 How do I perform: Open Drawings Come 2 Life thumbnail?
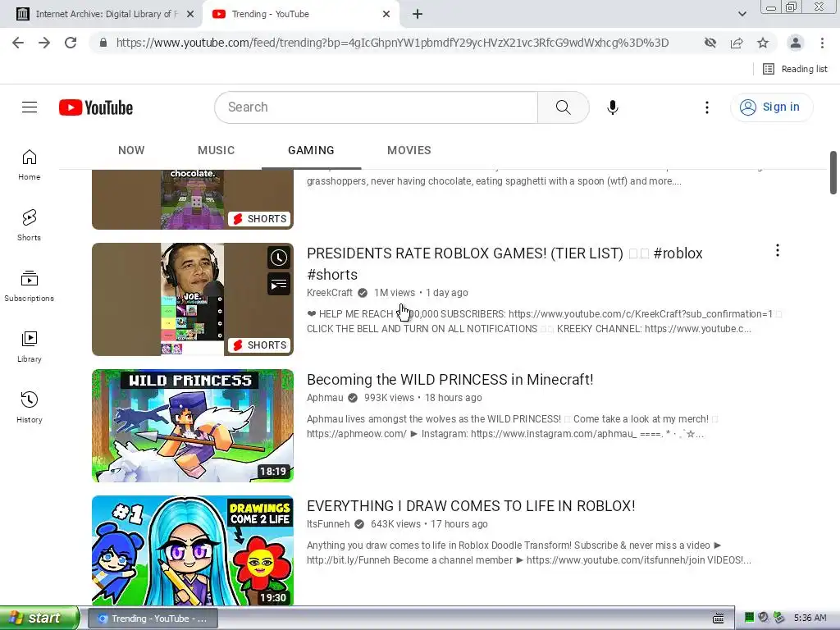193,550
